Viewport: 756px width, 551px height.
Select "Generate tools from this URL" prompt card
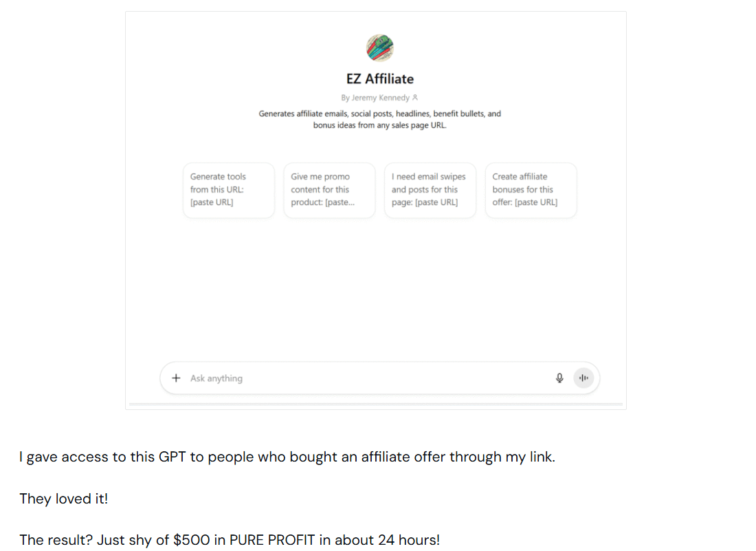[x=228, y=190]
